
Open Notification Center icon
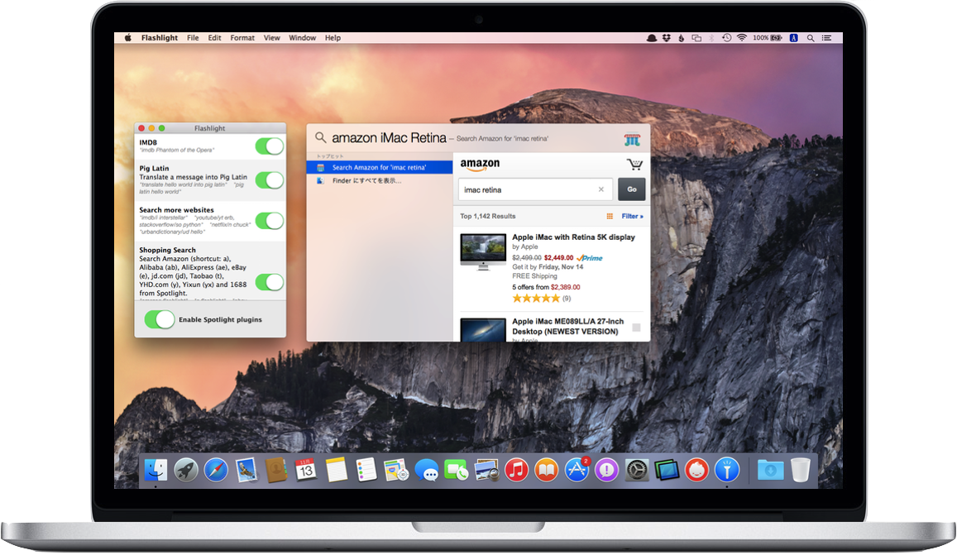(827, 38)
